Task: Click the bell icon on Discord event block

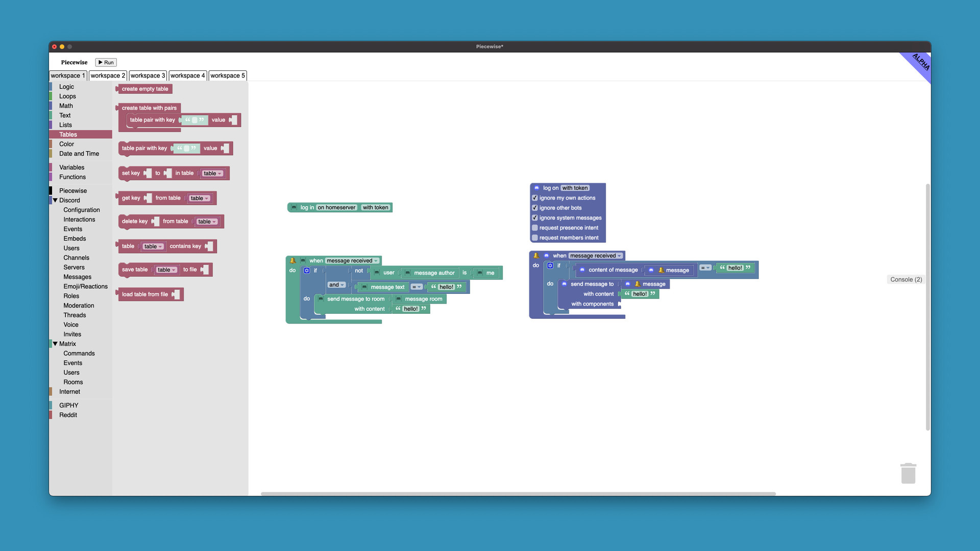Action: point(536,256)
